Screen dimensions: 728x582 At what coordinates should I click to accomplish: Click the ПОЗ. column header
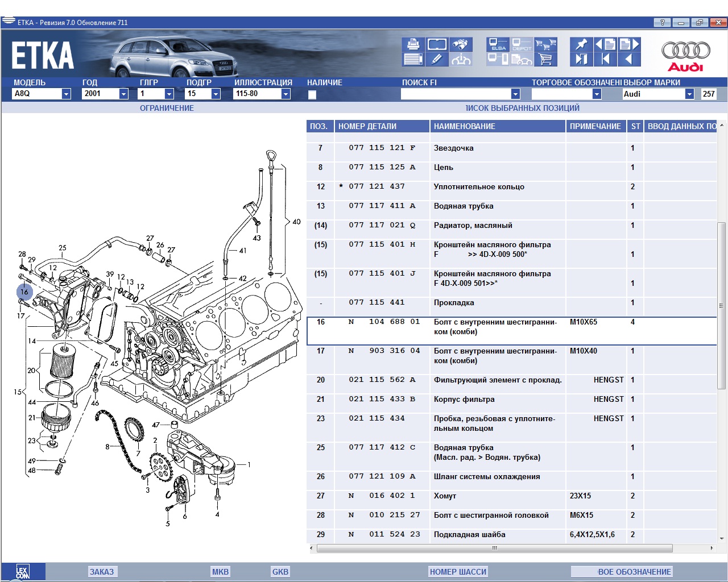point(320,126)
